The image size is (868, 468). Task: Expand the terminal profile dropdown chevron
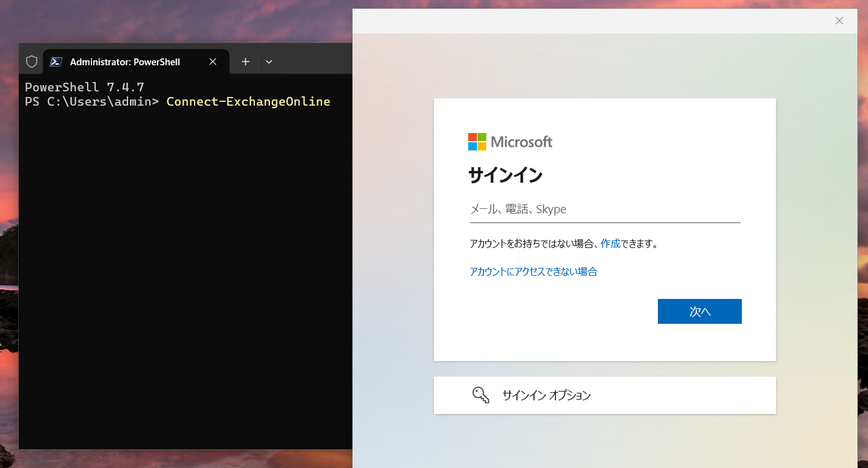point(269,62)
